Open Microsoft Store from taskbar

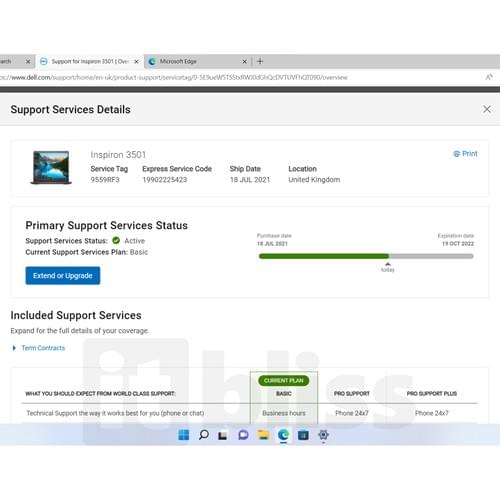pos(303,435)
